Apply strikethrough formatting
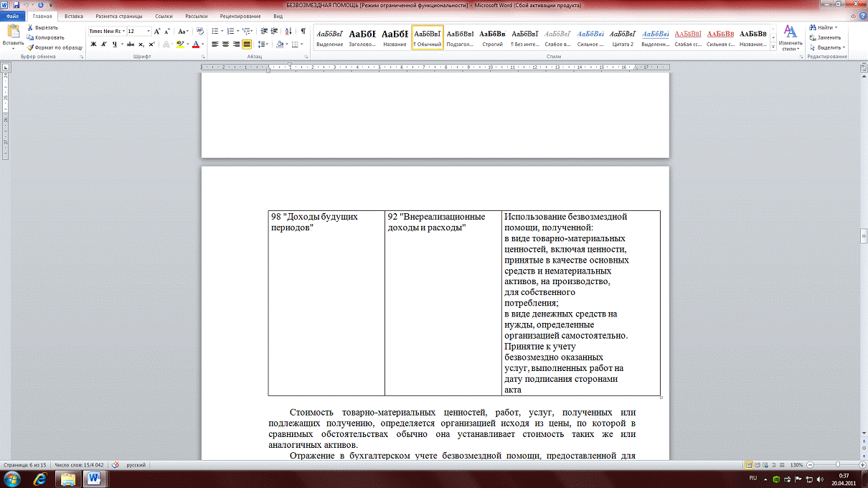 (130, 44)
